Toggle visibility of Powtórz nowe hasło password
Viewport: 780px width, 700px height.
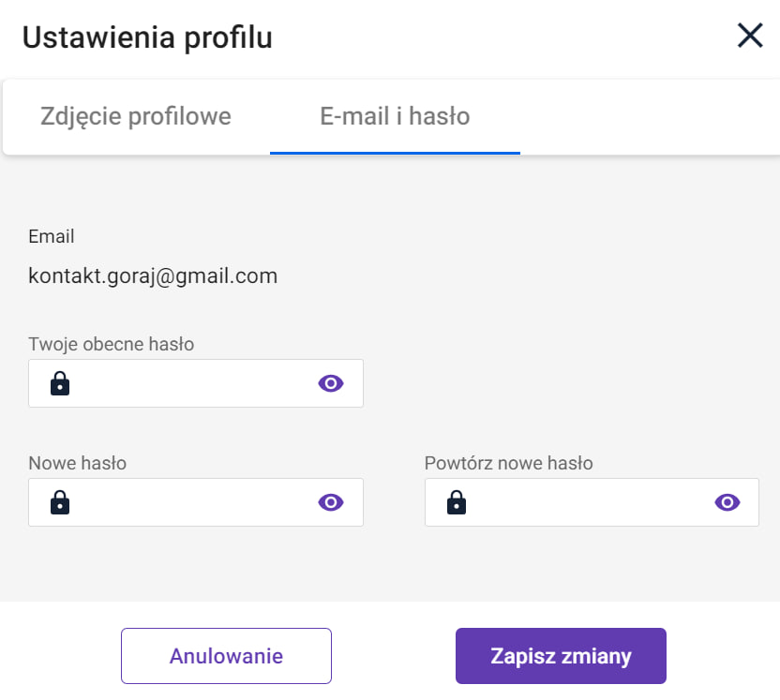coord(727,502)
